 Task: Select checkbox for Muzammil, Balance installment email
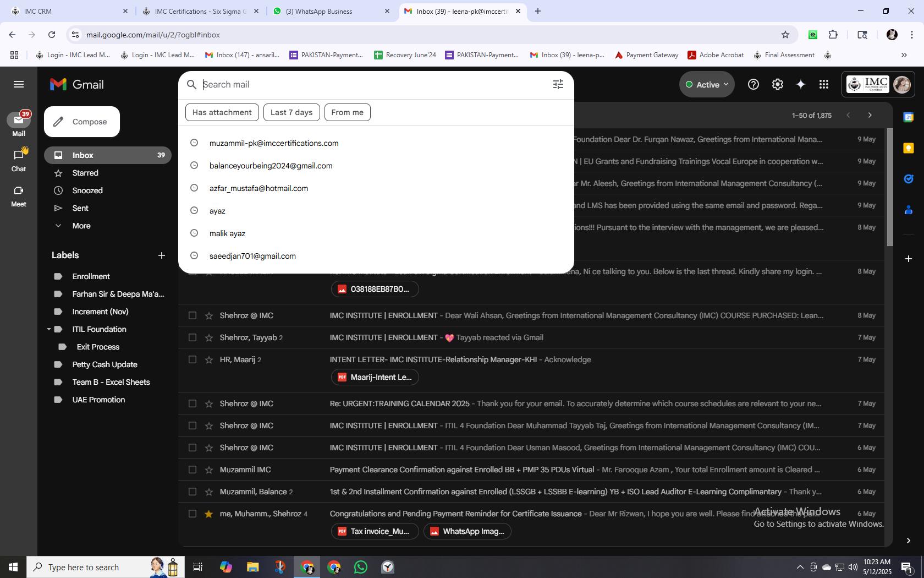pos(192,492)
